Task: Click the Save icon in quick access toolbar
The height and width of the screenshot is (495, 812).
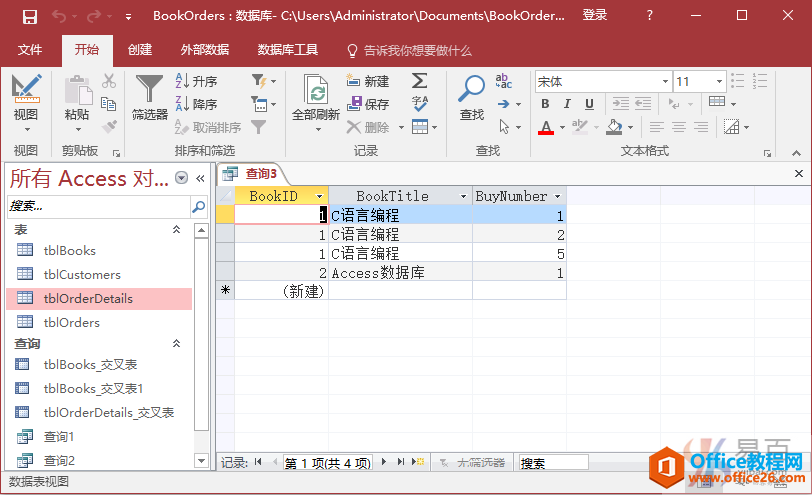Action: click(x=30, y=16)
